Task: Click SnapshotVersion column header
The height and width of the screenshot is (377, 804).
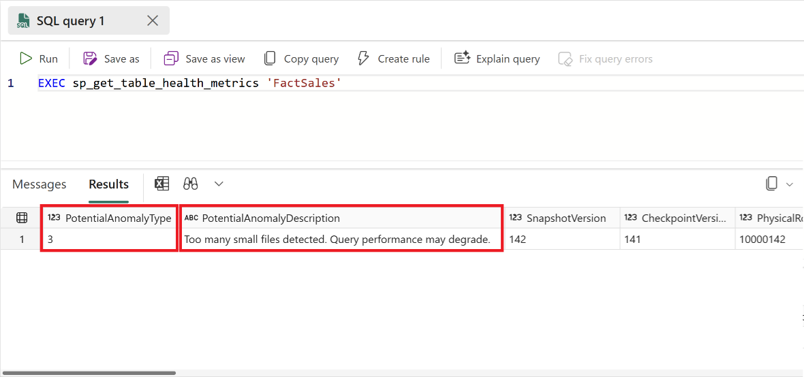Action: pyautogui.click(x=562, y=218)
